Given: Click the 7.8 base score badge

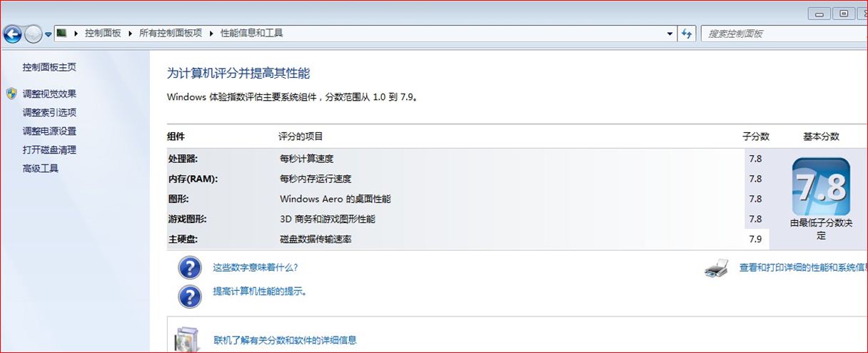Looking at the screenshot, I should click(x=821, y=187).
